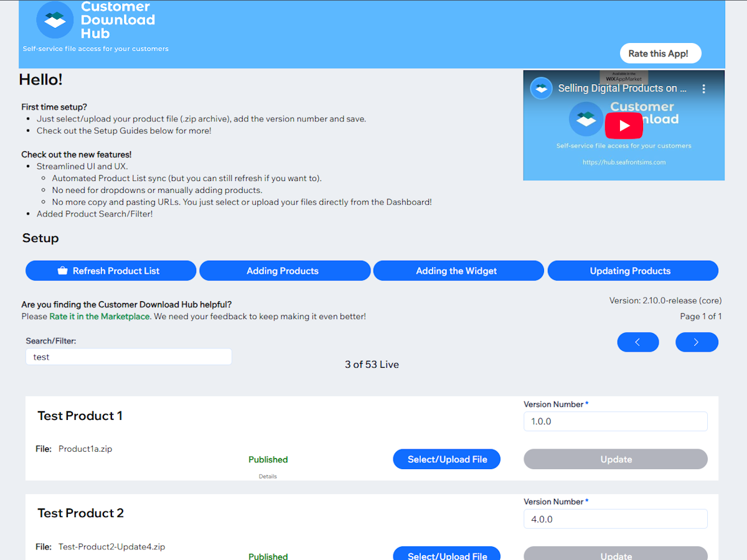Click the hub.seafrontsims.com URL in video
Viewport: 747px width, 560px height.
(624, 162)
